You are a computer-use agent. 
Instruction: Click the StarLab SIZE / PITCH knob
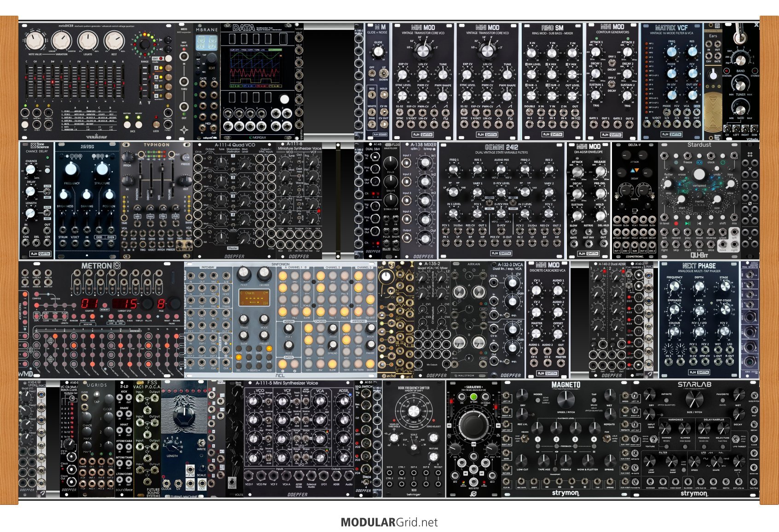click(694, 399)
